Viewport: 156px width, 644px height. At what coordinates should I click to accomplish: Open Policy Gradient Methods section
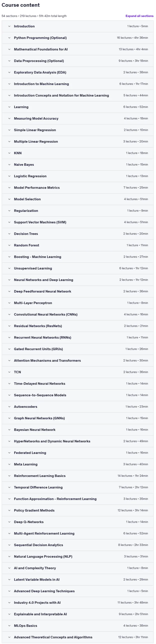tap(78, 510)
